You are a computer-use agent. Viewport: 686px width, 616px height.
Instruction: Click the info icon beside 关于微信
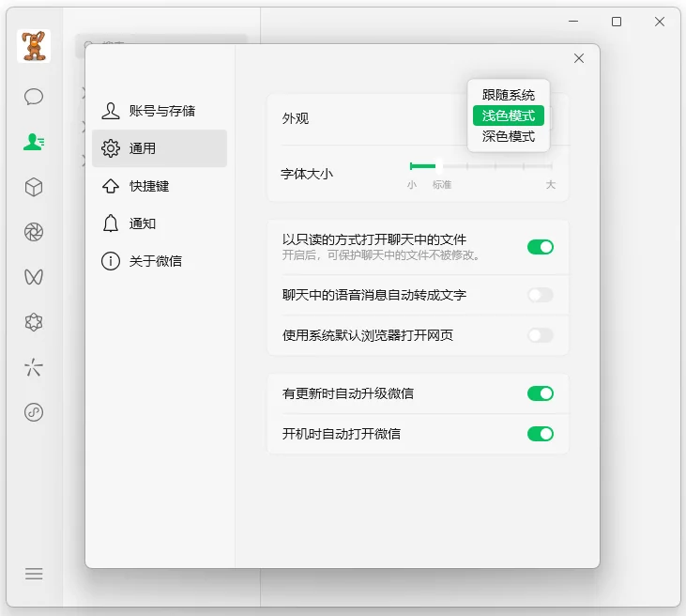pyautogui.click(x=110, y=261)
